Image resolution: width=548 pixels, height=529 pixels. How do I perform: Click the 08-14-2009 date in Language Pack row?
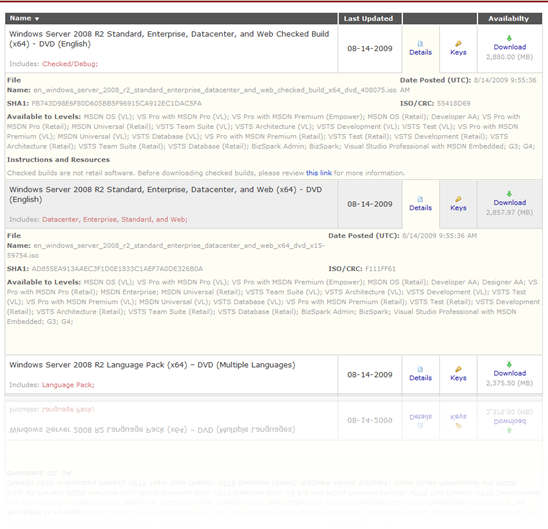(x=370, y=375)
